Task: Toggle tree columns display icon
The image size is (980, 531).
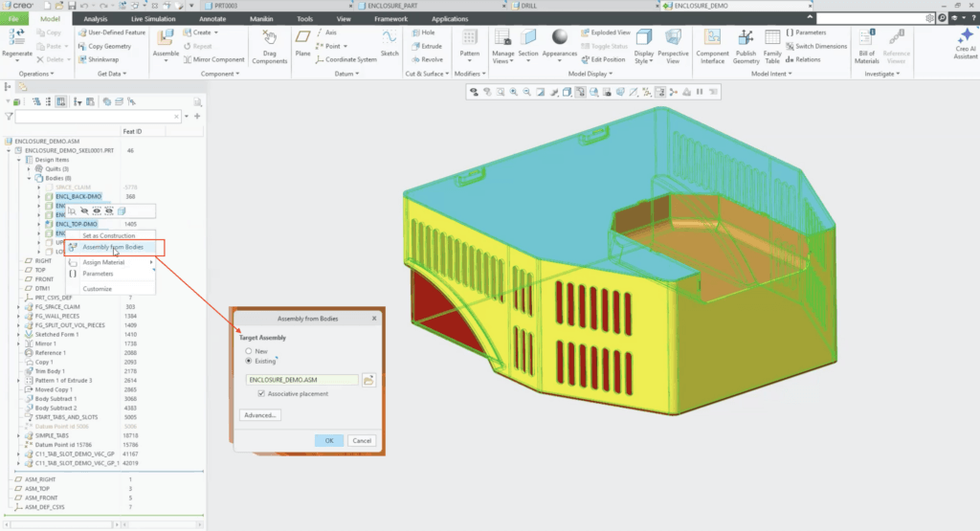Action: 60,101
